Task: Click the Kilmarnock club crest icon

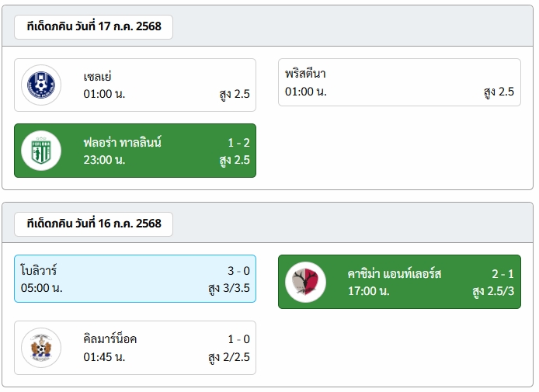Action: (x=41, y=348)
